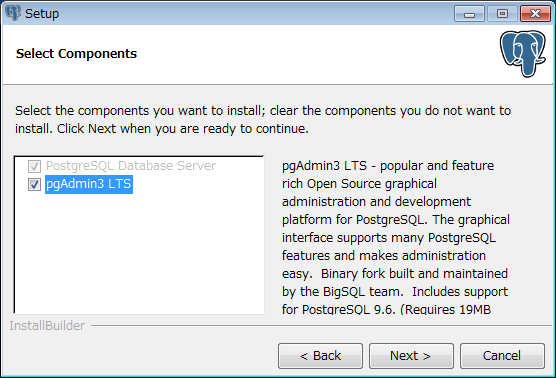Click empty area of components list

pyautogui.click(x=139, y=254)
